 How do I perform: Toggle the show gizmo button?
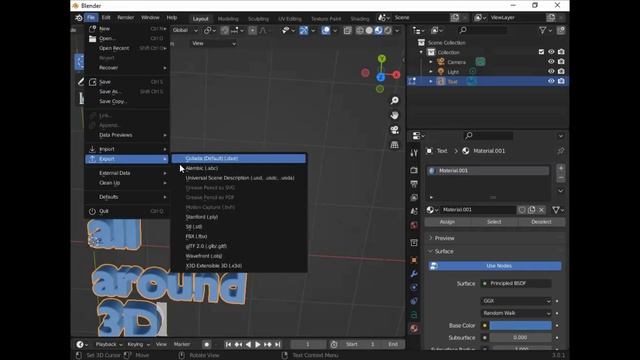click(304, 31)
